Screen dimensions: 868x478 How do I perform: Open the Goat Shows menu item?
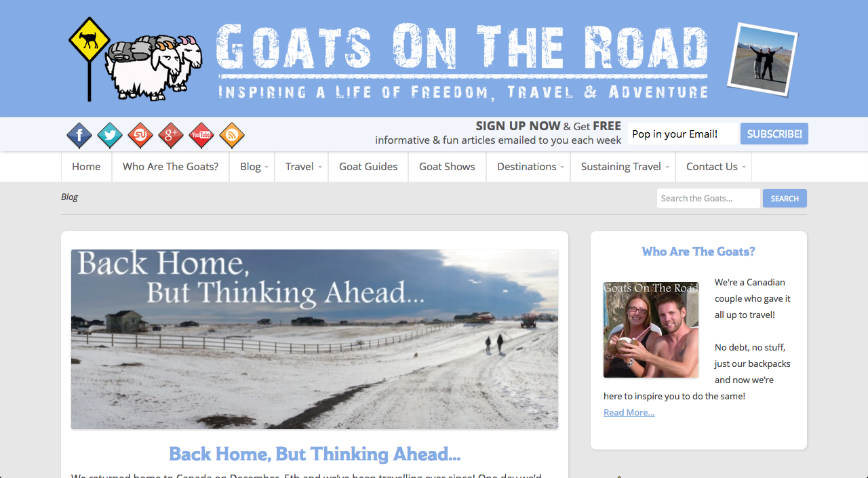[447, 167]
